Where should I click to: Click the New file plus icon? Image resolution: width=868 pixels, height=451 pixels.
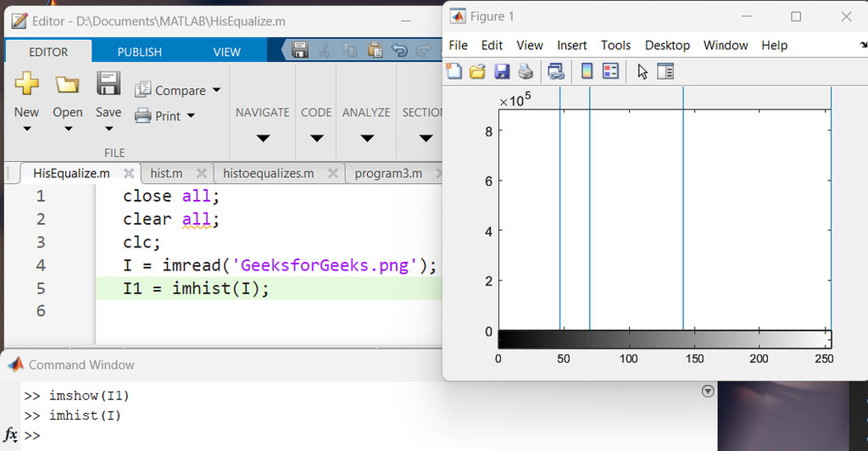(x=26, y=83)
